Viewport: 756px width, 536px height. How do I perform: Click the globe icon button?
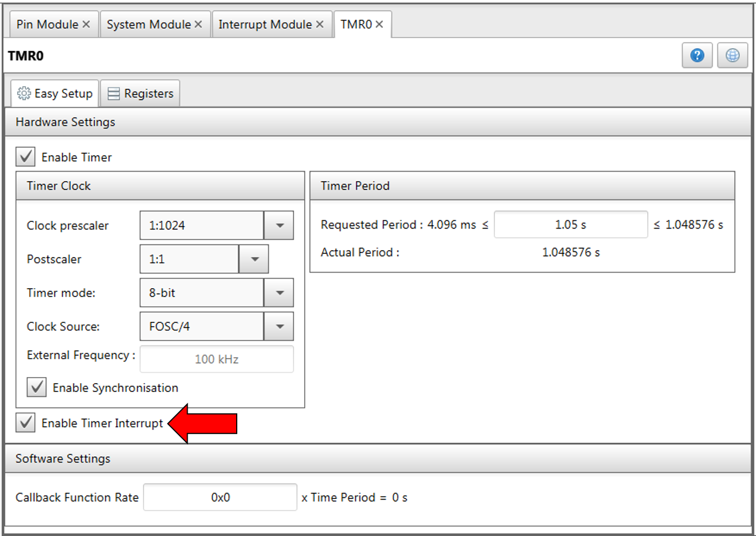(x=732, y=55)
